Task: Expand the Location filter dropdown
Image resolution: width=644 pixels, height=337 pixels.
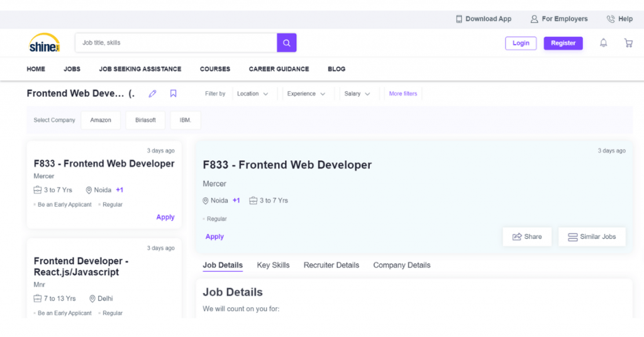Action: pyautogui.click(x=252, y=94)
